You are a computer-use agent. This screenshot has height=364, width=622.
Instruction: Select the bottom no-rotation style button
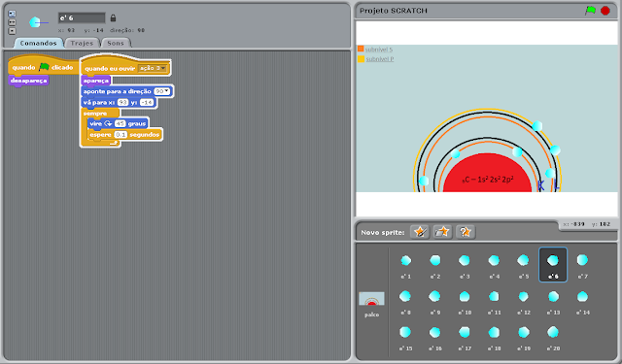pyautogui.click(x=12, y=31)
